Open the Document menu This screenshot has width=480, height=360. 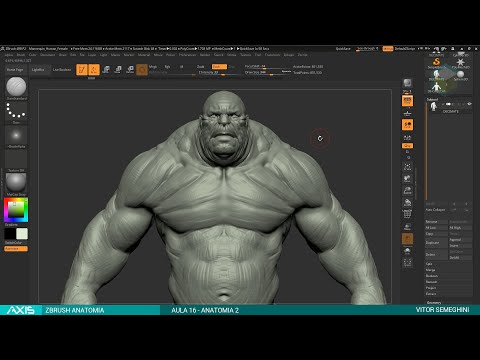tap(48, 55)
